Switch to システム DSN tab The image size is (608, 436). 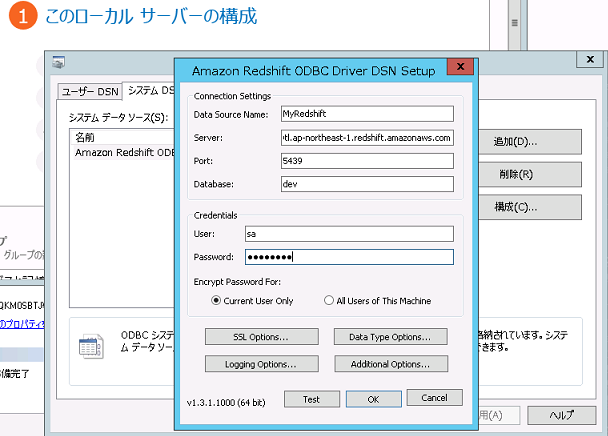[150, 90]
